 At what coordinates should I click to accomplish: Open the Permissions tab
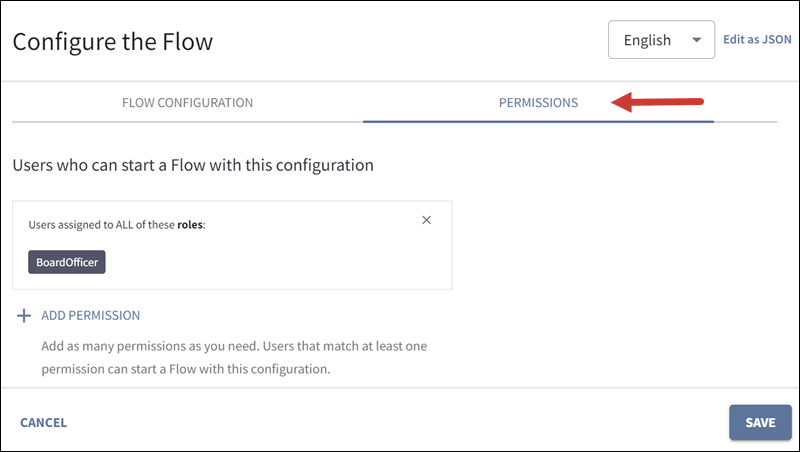538,102
